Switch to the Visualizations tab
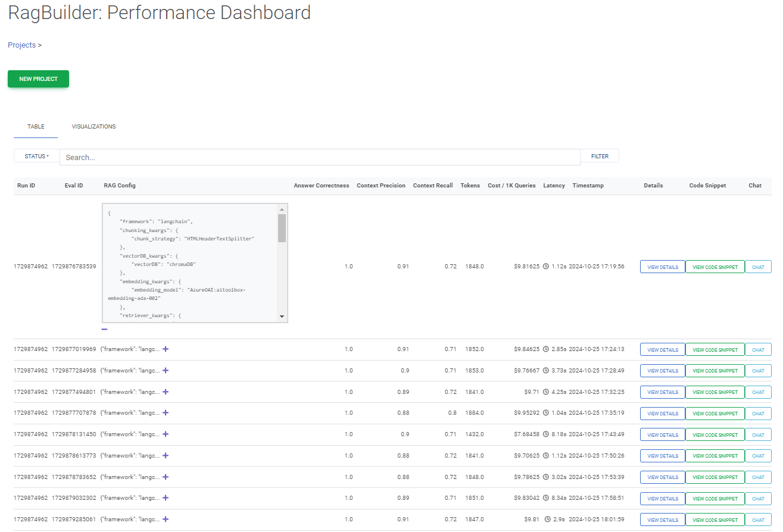 [x=93, y=127]
